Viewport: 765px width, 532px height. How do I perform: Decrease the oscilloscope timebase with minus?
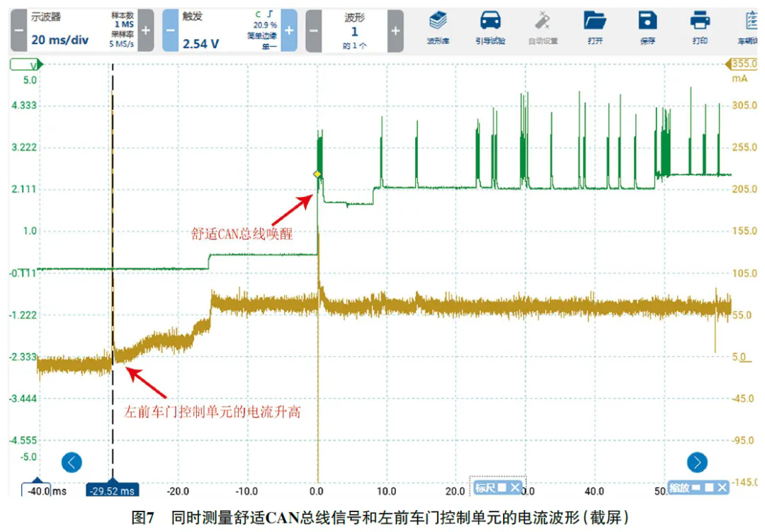19,30
